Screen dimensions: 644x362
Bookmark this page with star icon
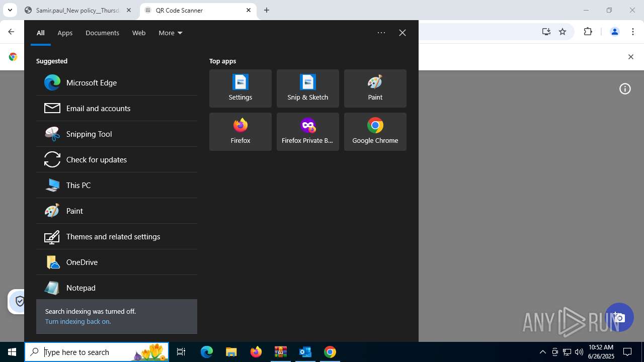(x=562, y=32)
